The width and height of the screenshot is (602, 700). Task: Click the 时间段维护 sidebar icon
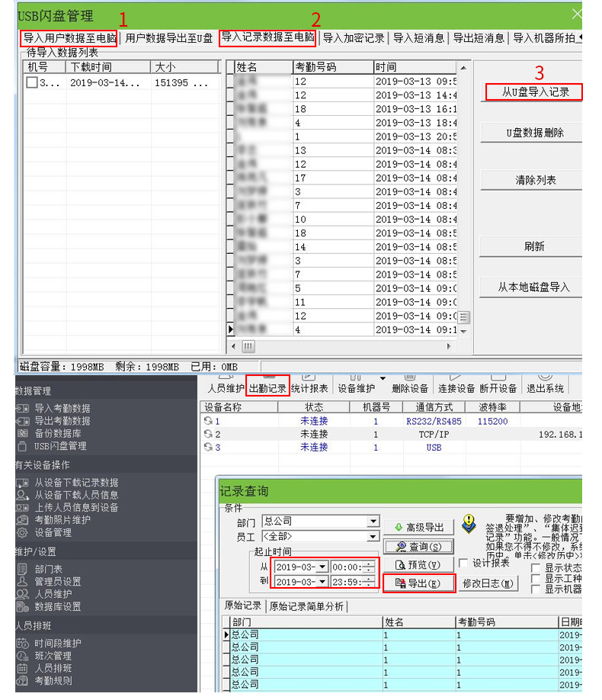click(x=22, y=644)
